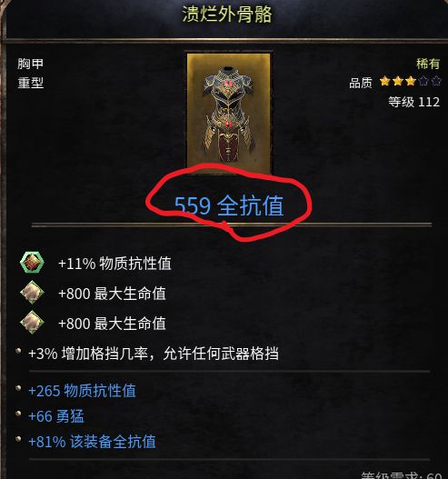The height and width of the screenshot is (479, 448).
Task: Click the second diamond-shaped max life gem icon
Action: (x=32, y=323)
